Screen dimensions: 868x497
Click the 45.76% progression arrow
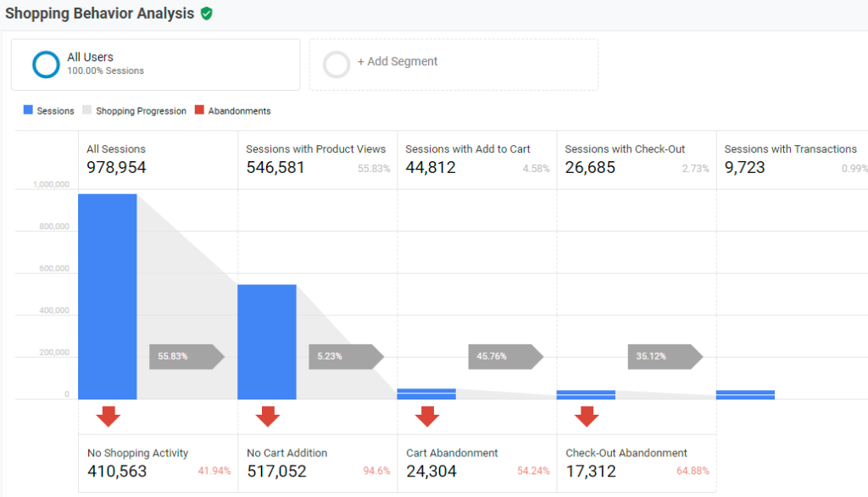click(x=505, y=356)
